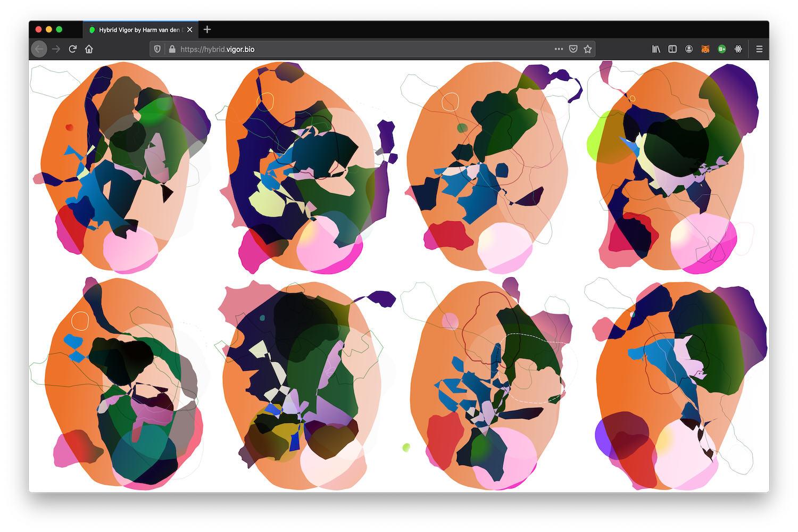
Task: Click the browser back button
Action: pyautogui.click(x=39, y=49)
